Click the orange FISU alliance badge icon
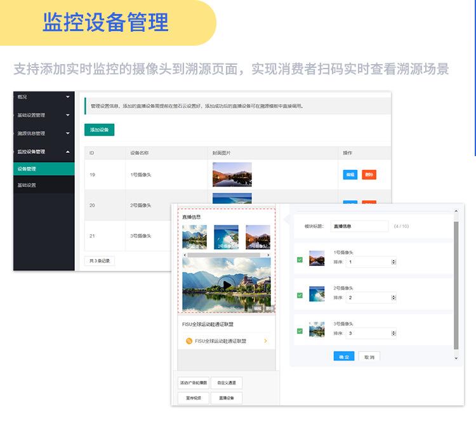Image resolution: width=476 pixels, height=448 pixels. [x=189, y=341]
